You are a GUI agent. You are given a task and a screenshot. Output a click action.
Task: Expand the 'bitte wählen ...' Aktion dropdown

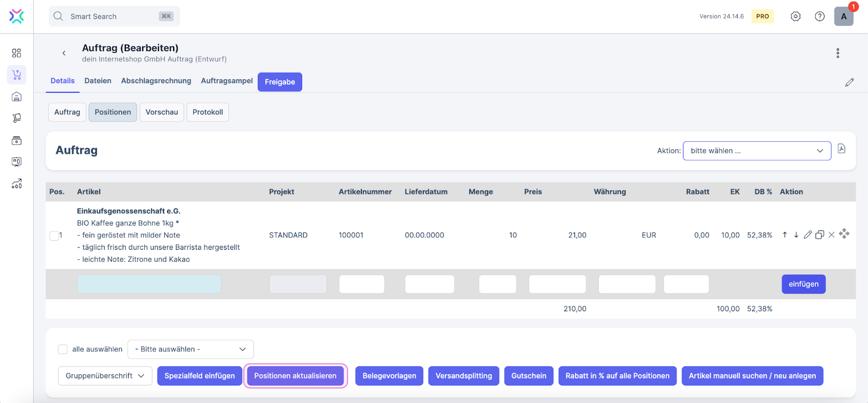pos(757,151)
